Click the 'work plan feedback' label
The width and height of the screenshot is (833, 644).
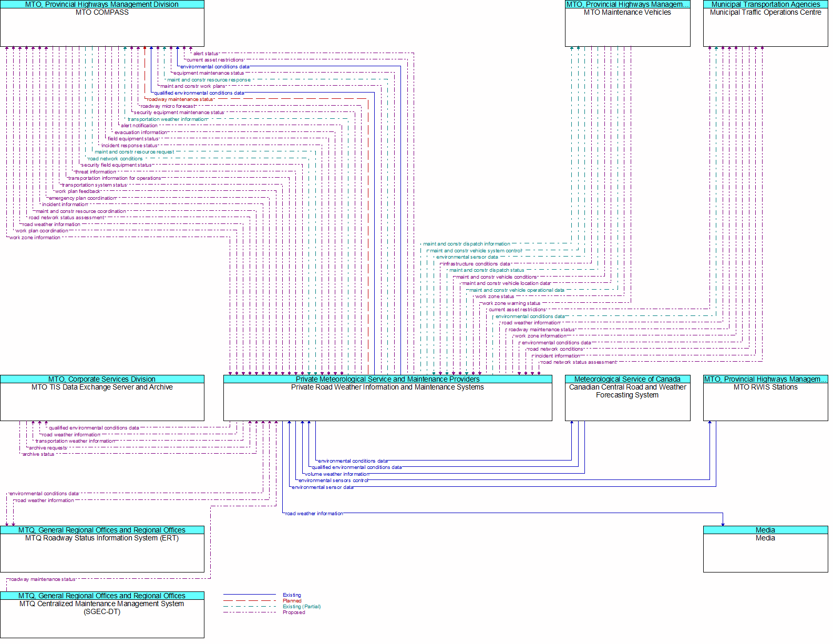coord(77,191)
